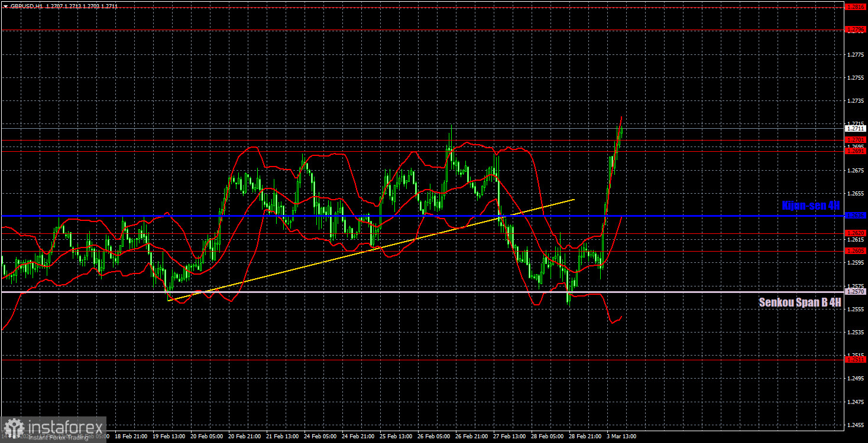Click the red 1.2511 price level tag
Viewport: 868px width, 443px height.
[856, 359]
